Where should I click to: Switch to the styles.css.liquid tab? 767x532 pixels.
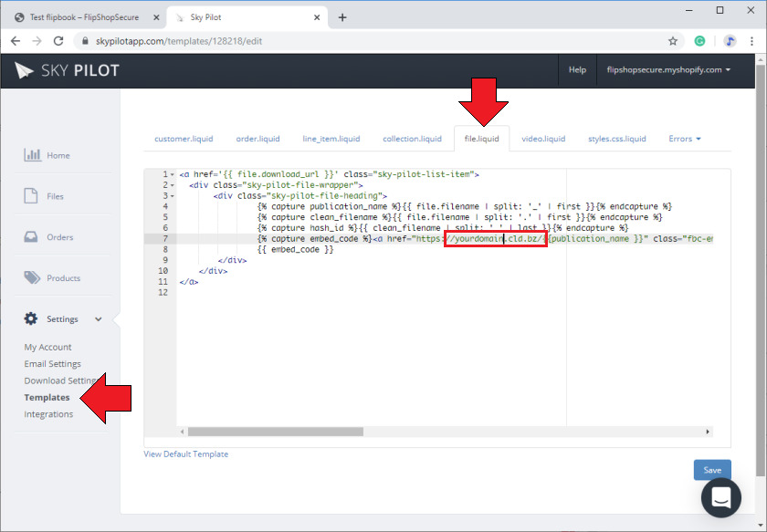[617, 139]
